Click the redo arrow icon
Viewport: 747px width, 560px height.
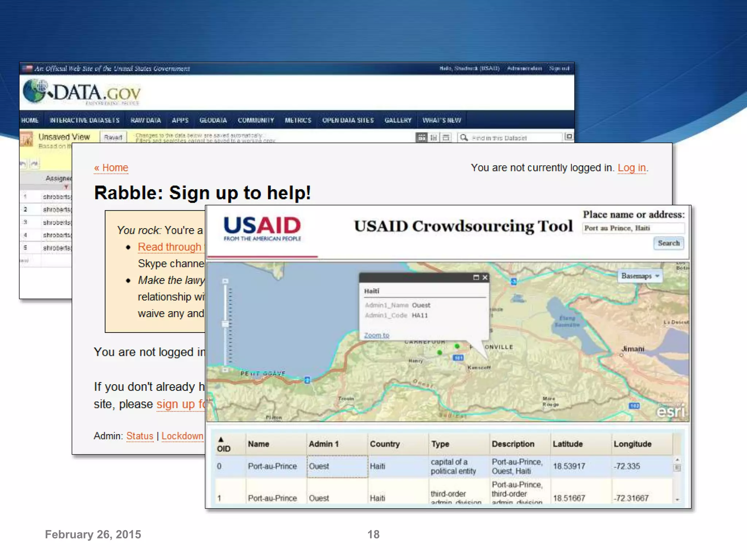[x=34, y=164]
